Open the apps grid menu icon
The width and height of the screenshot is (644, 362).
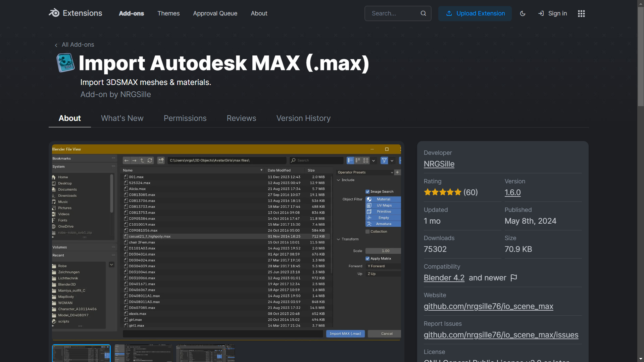point(581,13)
